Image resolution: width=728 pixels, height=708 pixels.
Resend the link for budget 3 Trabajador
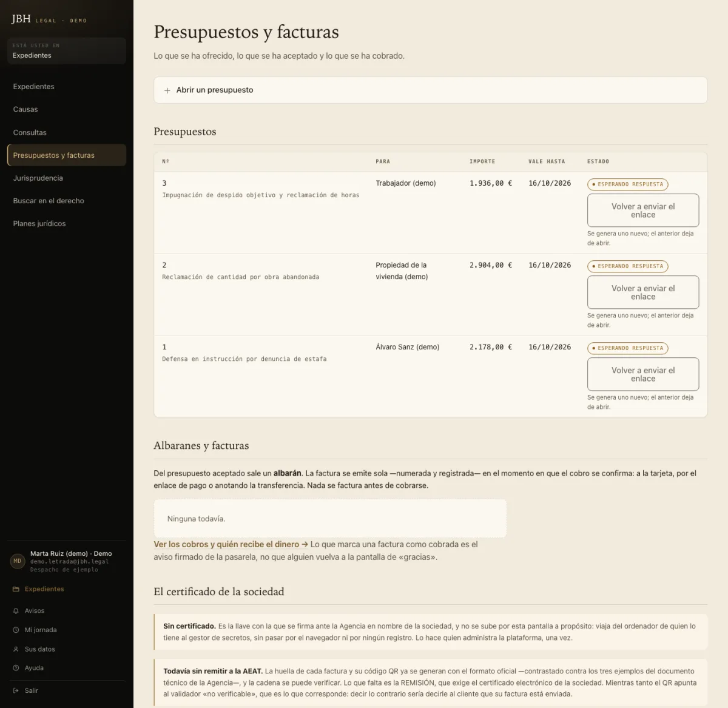click(x=643, y=211)
